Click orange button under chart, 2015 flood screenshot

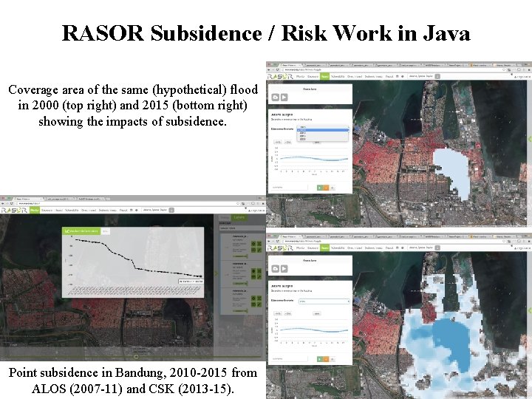point(326,358)
